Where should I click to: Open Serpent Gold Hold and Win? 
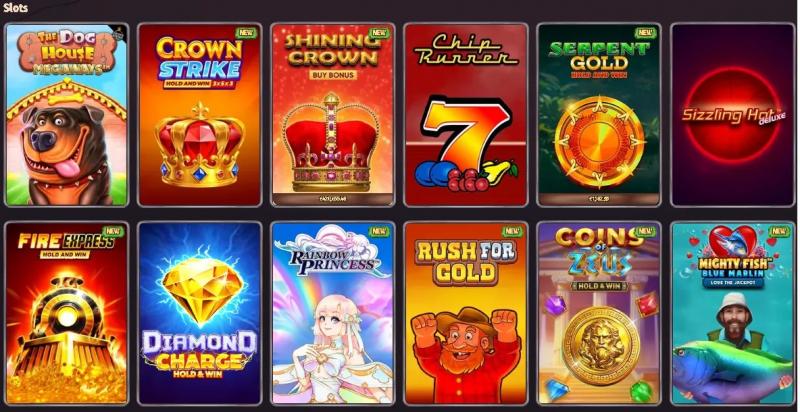(599, 115)
